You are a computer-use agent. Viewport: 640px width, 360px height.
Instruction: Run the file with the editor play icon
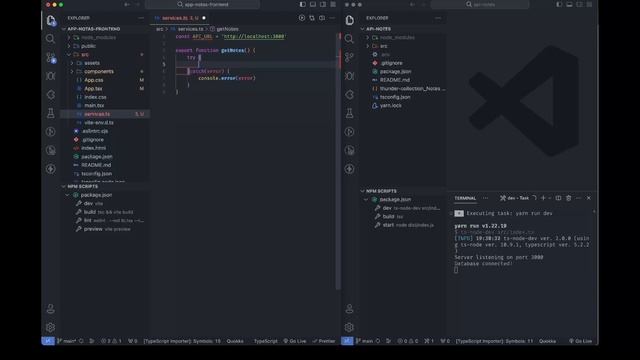[x=302, y=18]
